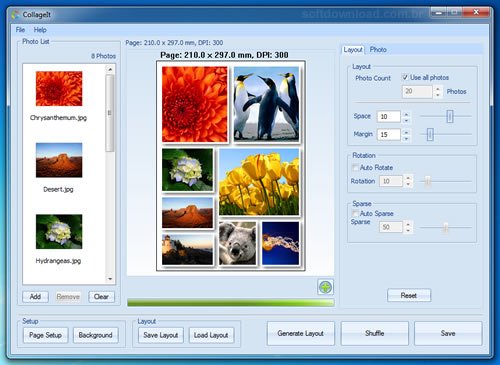Open the File menu
Viewport: 500px width, 365px height.
[x=20, y=30]
